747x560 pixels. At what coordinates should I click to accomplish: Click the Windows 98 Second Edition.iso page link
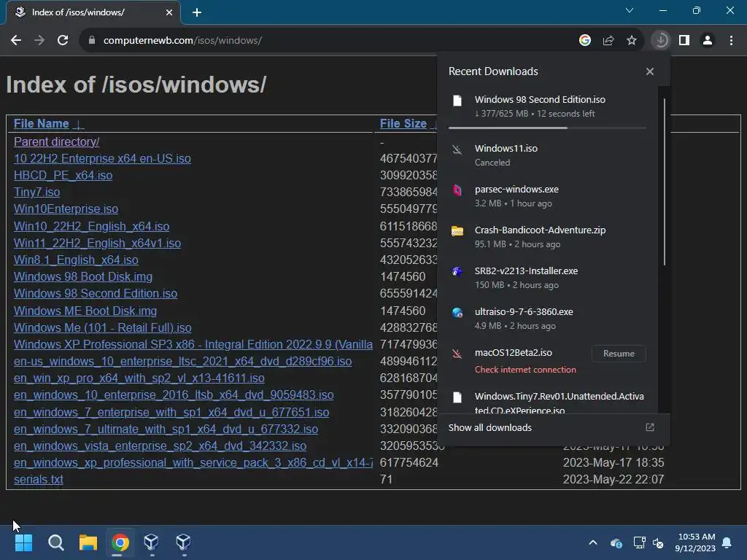click(x=96, y=293)
